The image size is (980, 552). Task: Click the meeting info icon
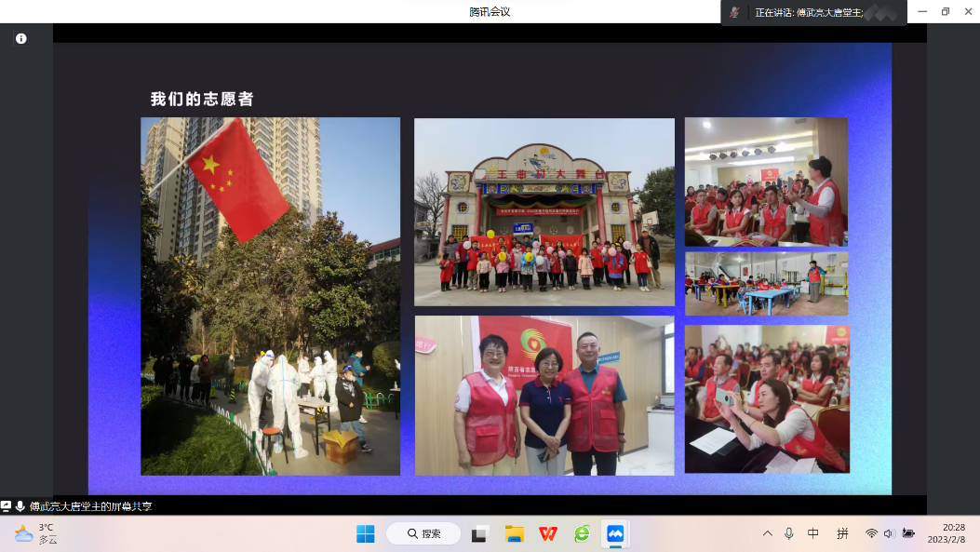pos(20,38)
